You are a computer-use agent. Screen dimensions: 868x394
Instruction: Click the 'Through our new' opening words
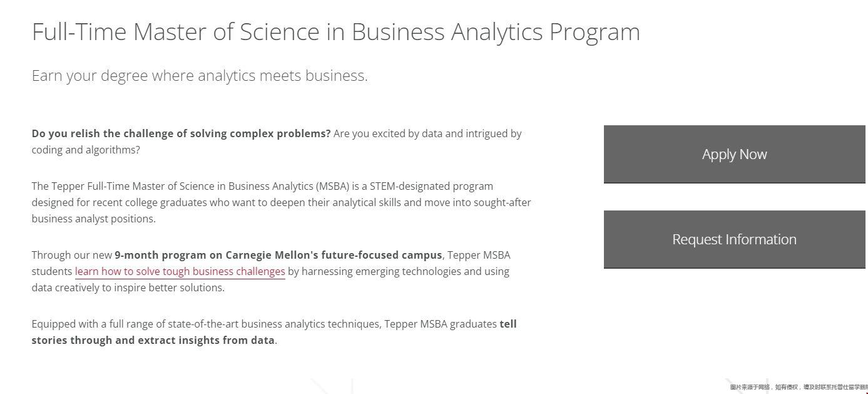(72, 255)
